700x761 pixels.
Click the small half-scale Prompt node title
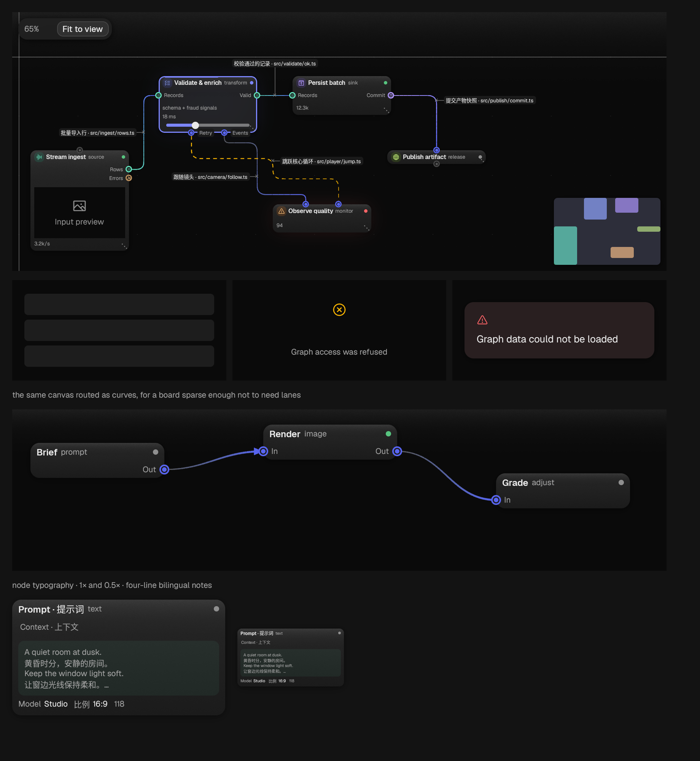(257, 633)
